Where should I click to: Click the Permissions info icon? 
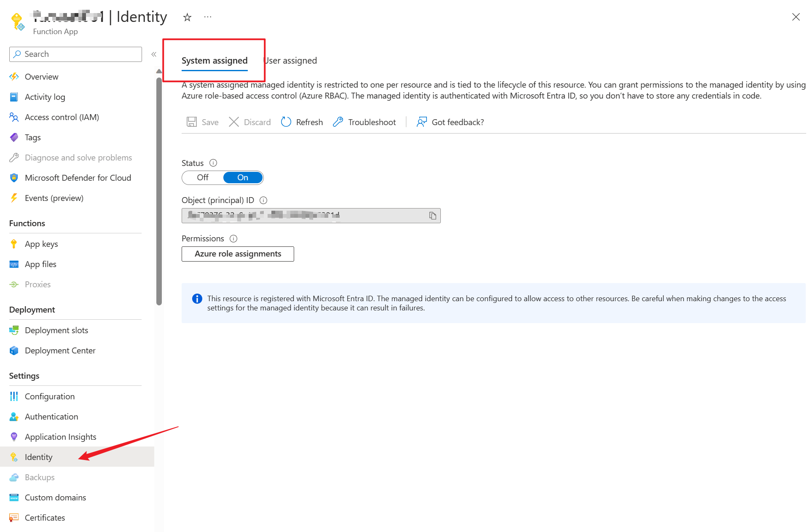point(233,239)
